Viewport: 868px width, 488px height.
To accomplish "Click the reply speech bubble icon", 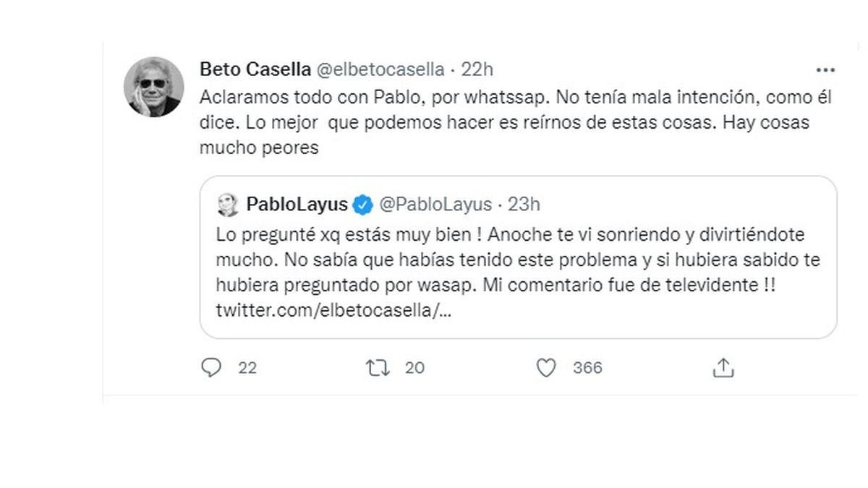I will pyautogui.click(x=210, y=368).
